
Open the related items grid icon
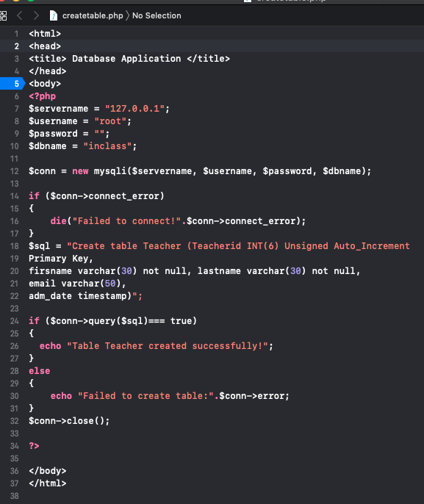[3, 15]
